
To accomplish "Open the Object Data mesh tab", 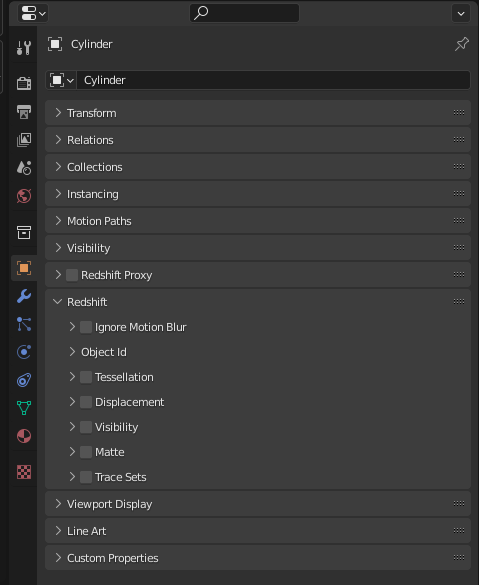I will click(x=24, y=408).
